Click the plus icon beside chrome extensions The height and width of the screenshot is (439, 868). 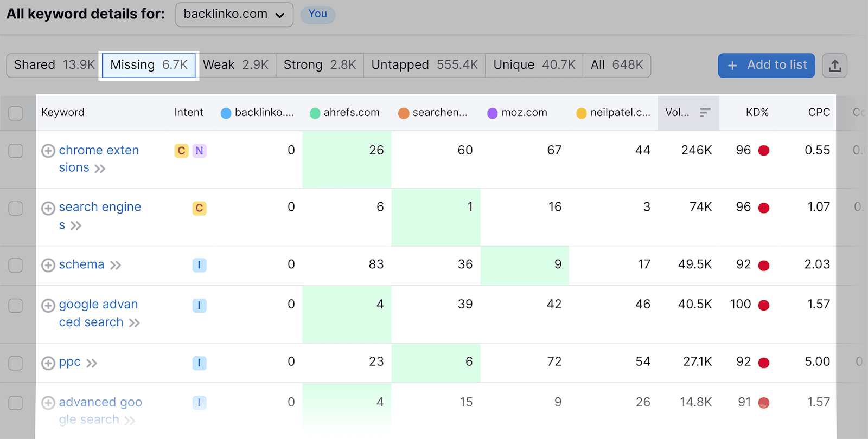pos(48,151)
